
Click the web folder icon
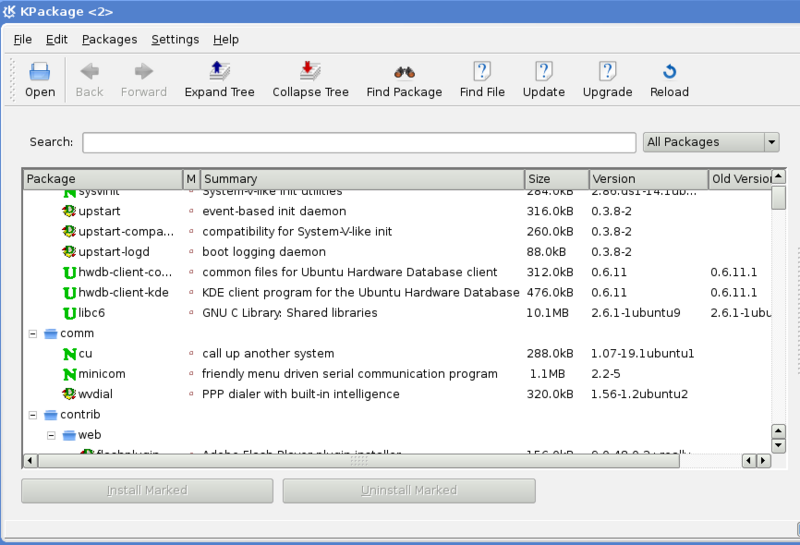69,435
